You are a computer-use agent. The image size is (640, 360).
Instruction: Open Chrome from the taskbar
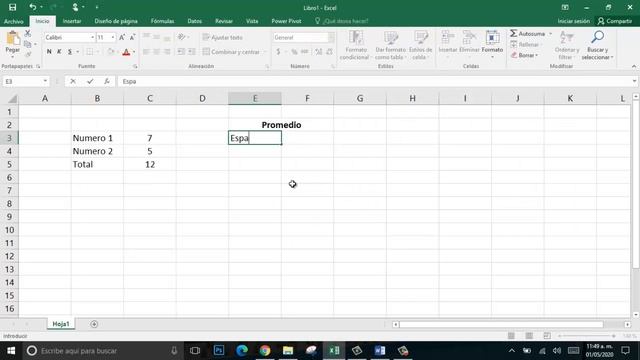[x=265, y=351]
